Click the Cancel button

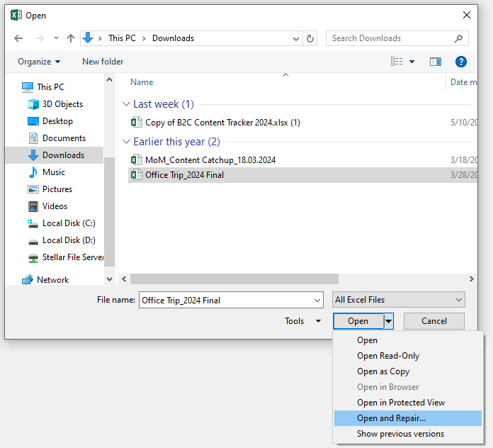(x=434, y=321)
